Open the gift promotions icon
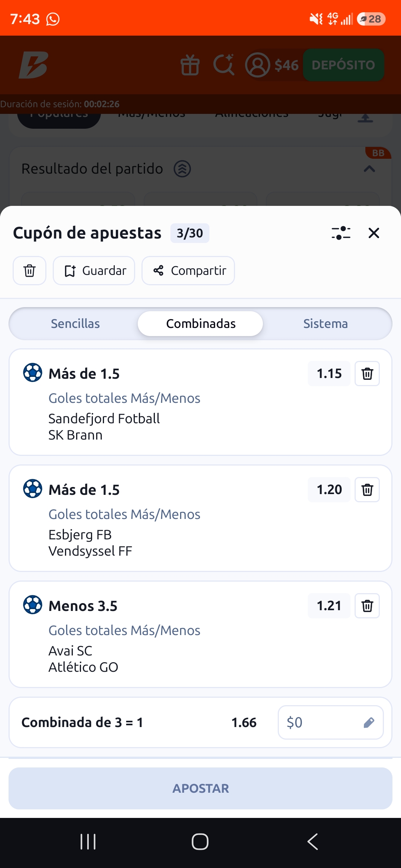This screenshot has width=401, height=868. point(190,65)
